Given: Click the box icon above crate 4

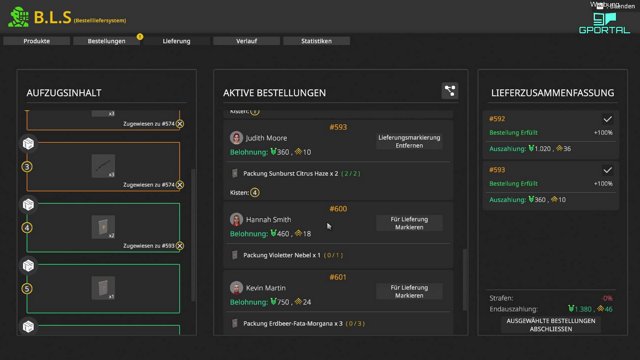Looking at the screenshot, I should pos(28,204).
